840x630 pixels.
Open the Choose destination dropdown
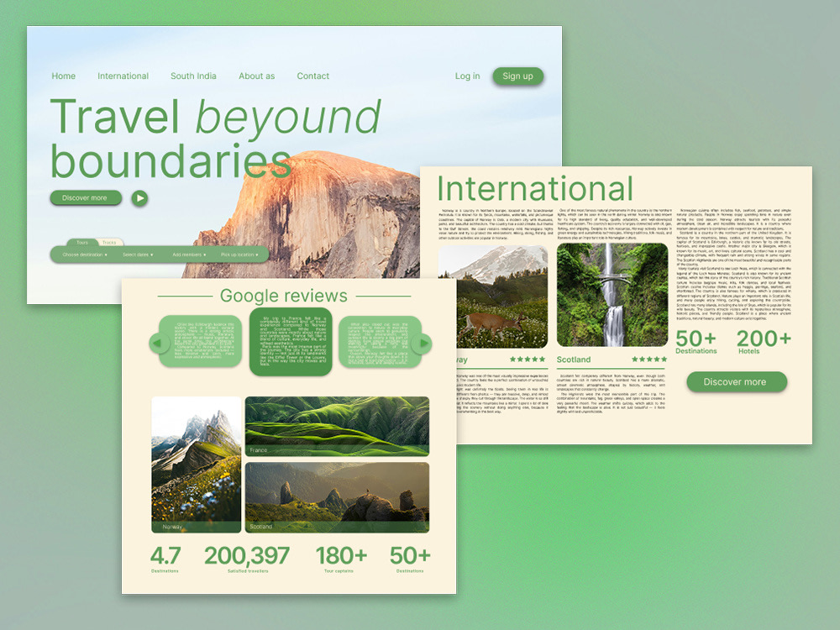[85, 255]
